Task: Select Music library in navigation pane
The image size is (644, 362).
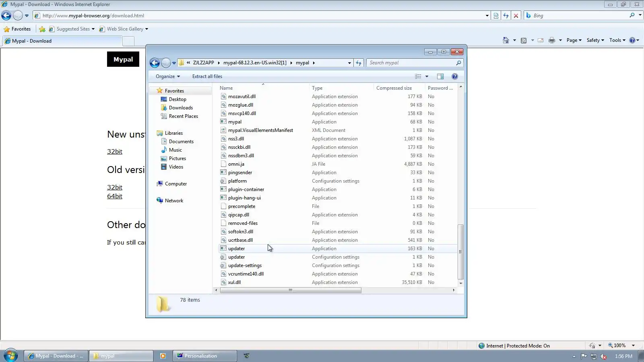Action: click(x=175, y=150)
